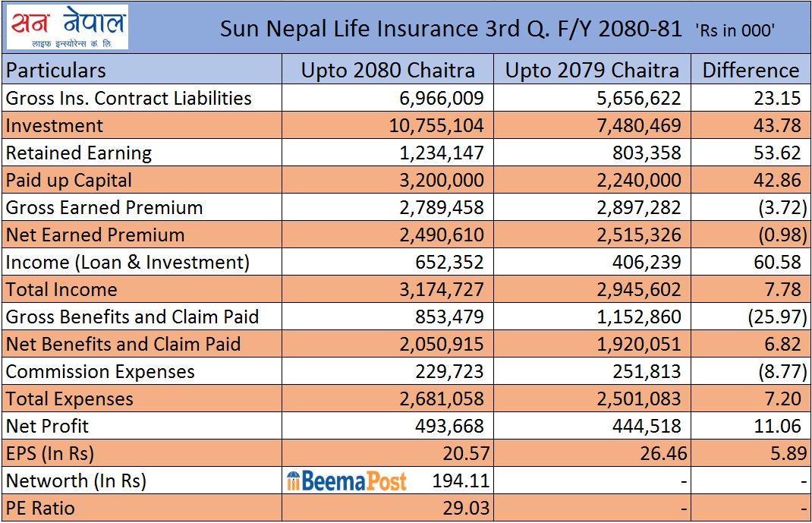Select the Total Income difference 7.78

(778, 289)
